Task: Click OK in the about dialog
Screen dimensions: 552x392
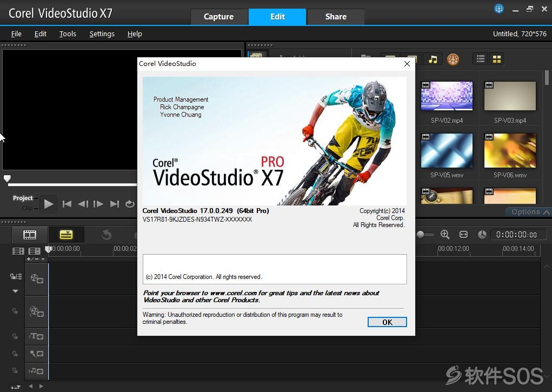Action: pos(387,322)
